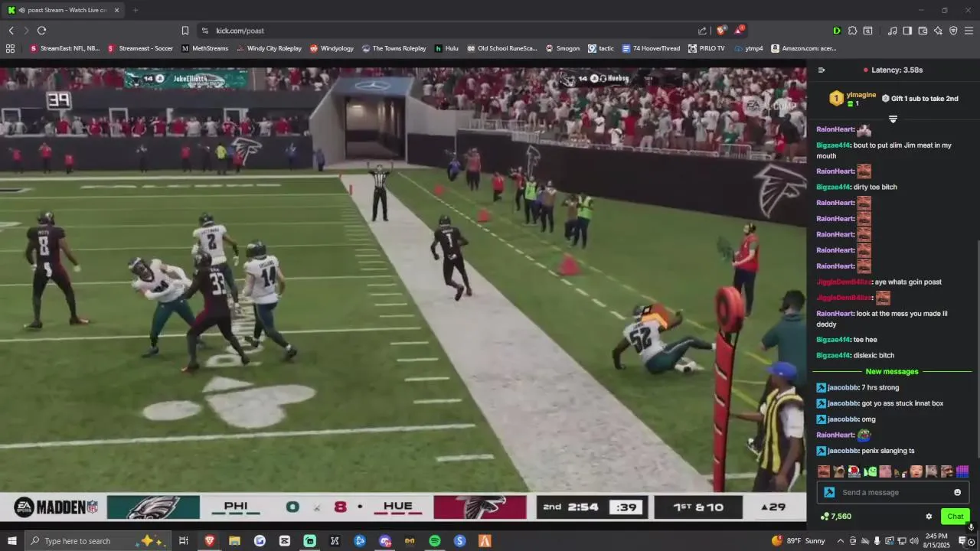Open the Smogon bookmark
This screenshot has height=551, width=980.
click(562, 48)
